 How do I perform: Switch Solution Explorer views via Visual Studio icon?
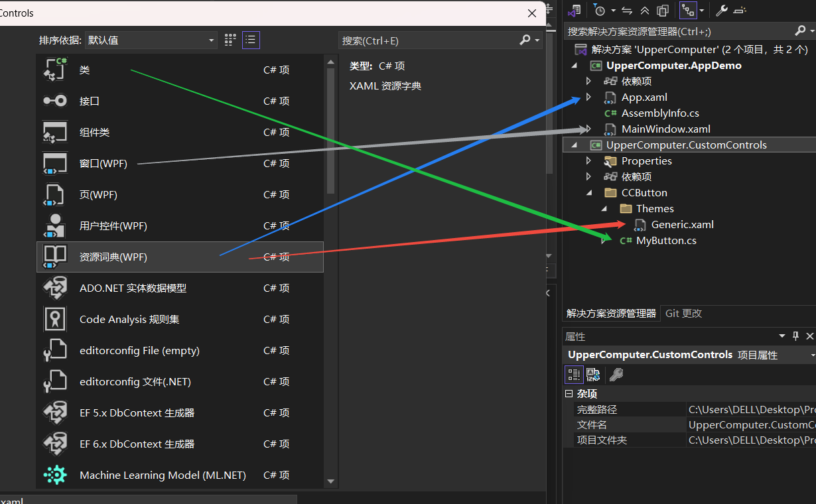point(575,11)
